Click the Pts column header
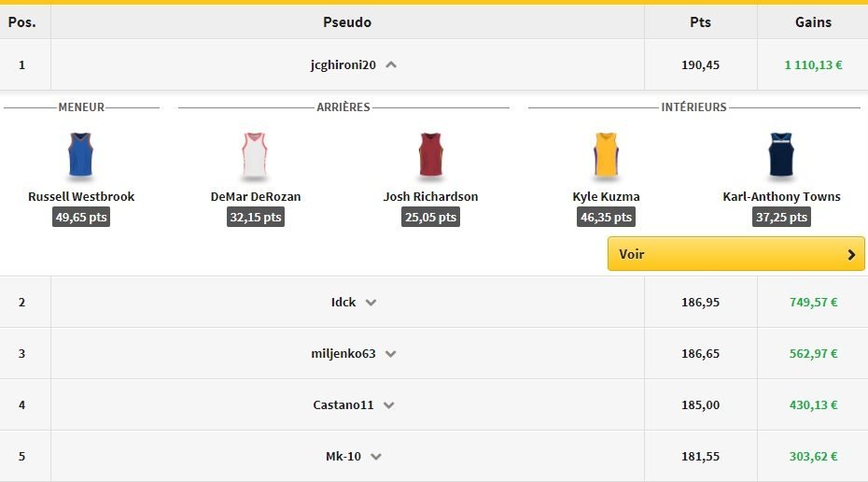The width and height of the screenshot is (868, 482). [x=700, y=22]
